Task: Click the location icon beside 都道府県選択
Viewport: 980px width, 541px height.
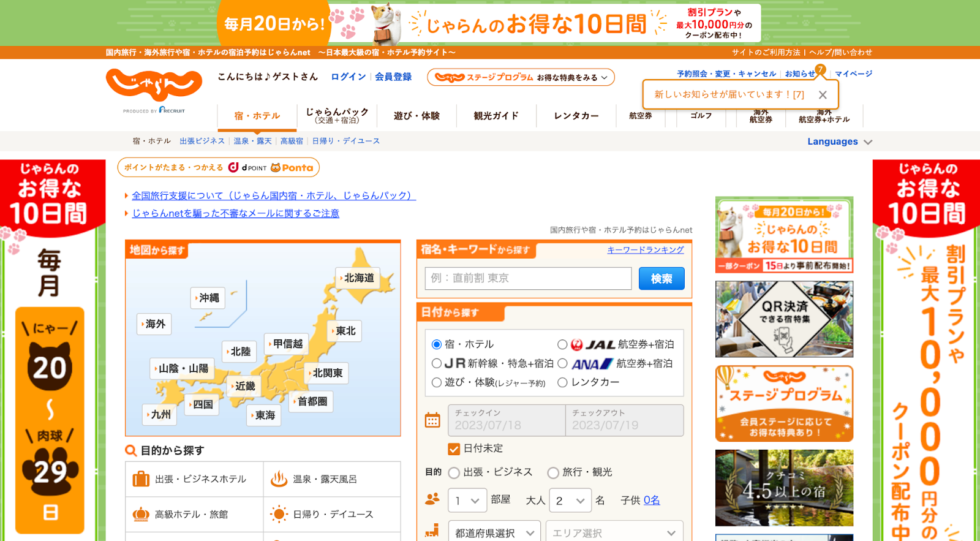Action: 432,531
